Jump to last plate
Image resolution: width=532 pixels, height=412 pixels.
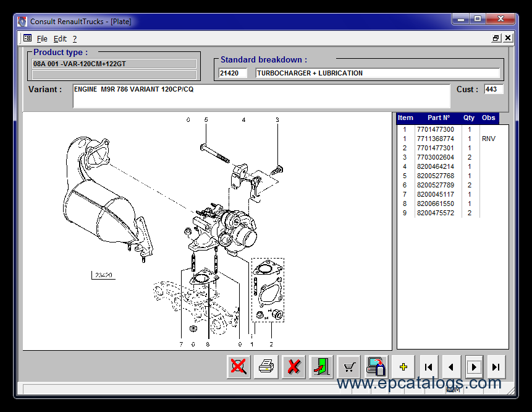(496, 367)
